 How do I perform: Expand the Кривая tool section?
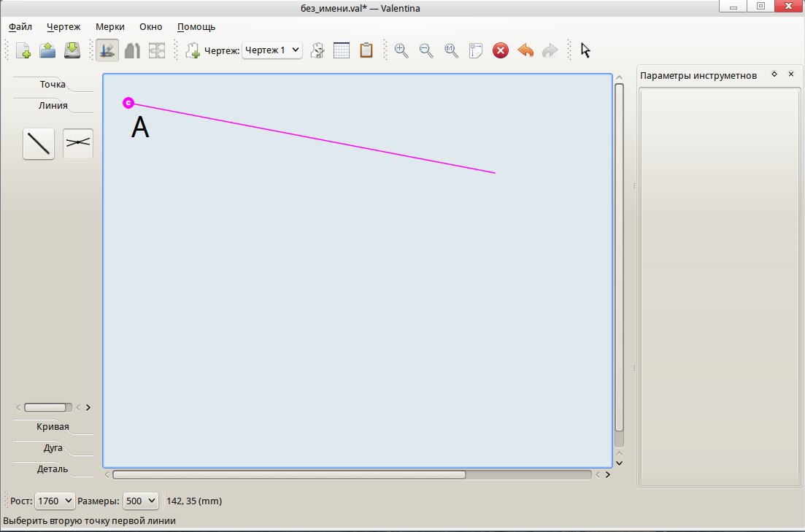[53, 427]
